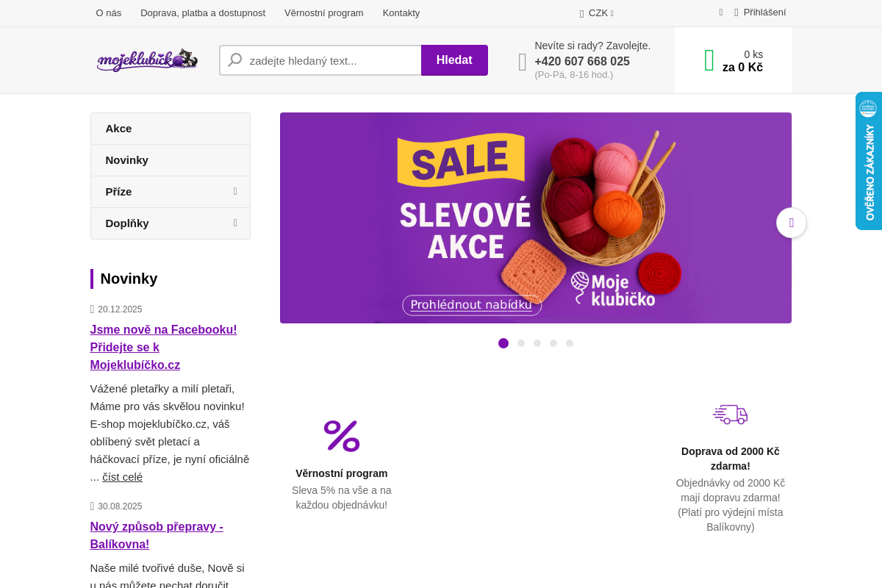Click the search magnifier icon
The height and width of the screenshot is (588, 882).
point(234,60)
